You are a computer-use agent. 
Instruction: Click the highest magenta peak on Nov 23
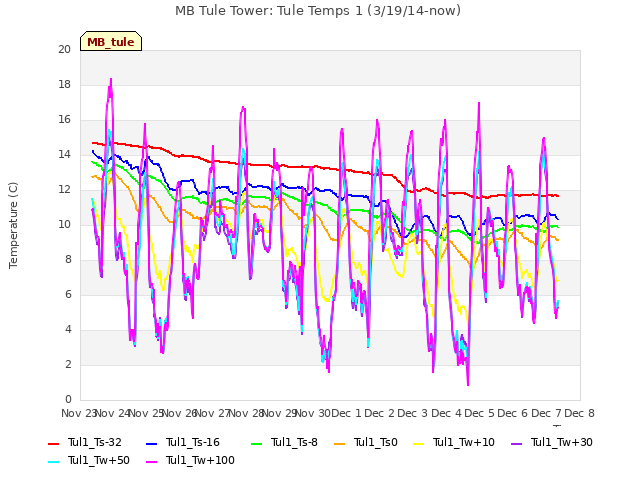pos(111,79)
